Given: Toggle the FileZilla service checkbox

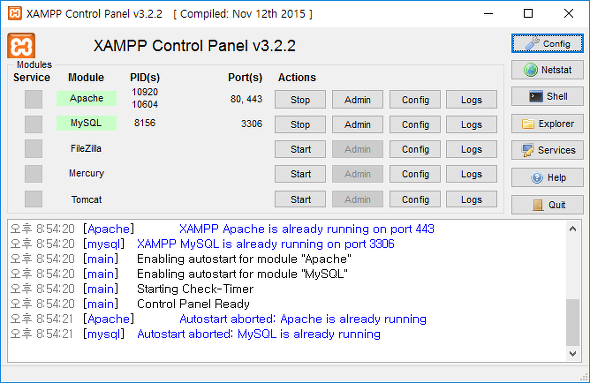Looking at the screenshot, I should pyautogui.click(x=33, y=149).
